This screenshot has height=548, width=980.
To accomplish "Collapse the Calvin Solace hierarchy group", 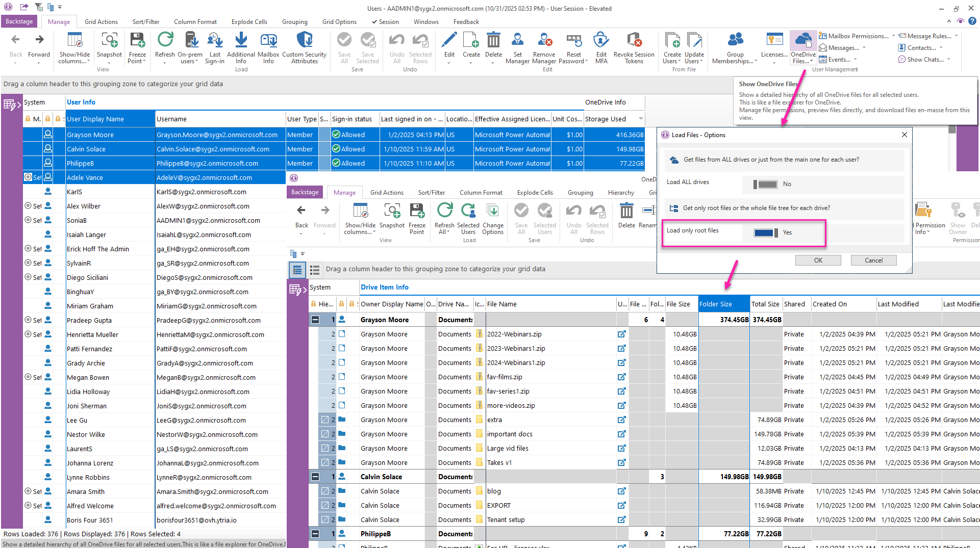I will 315,477.
